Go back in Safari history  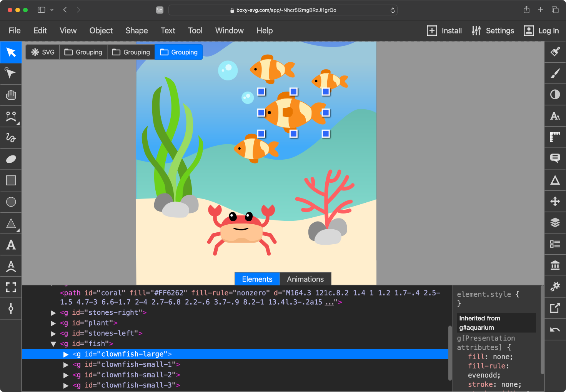(65, 10)
